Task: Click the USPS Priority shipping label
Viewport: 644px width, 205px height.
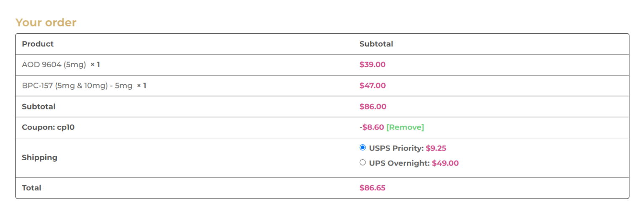Action: coord(396,148)
